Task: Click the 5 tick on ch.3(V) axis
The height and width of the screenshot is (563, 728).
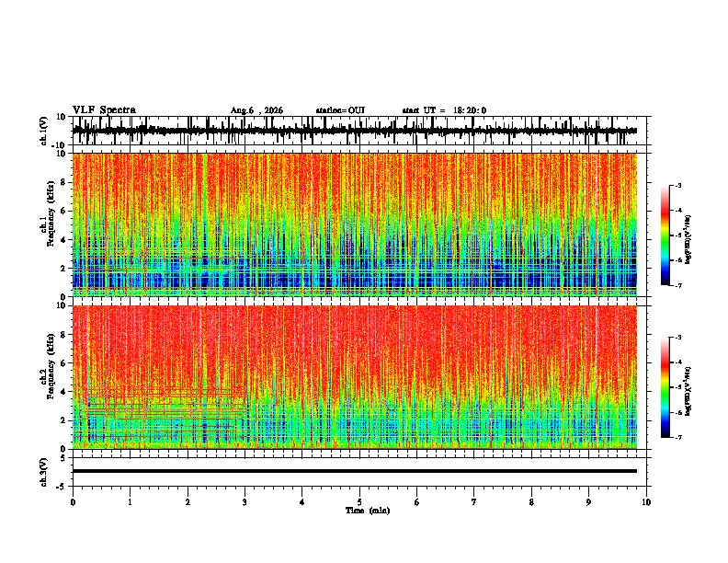Action: [x=64, y=458]
